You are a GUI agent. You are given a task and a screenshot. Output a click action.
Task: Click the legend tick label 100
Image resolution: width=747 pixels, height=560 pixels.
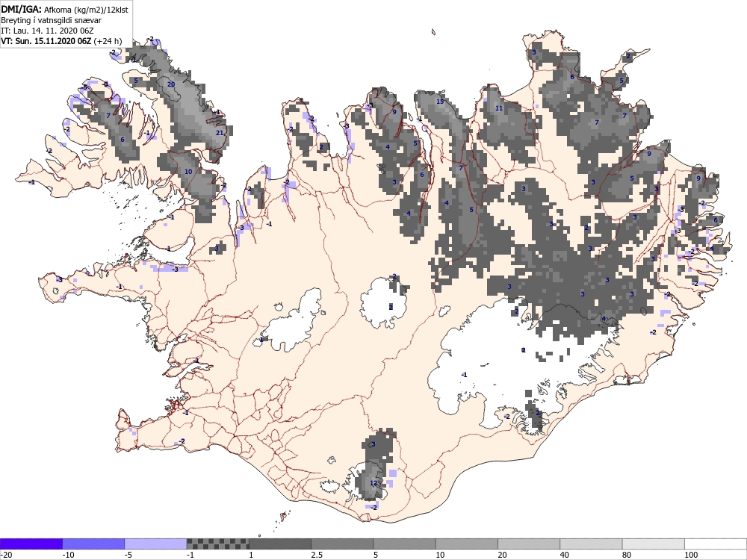point(691,555)
